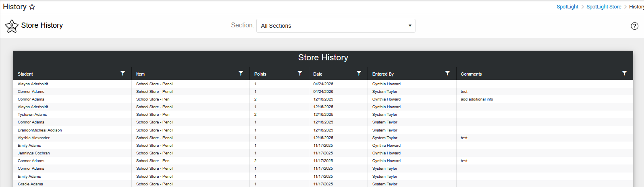Open the Date column filter
Viewport: 644px width, 187px height.
(x=359, y=73)
